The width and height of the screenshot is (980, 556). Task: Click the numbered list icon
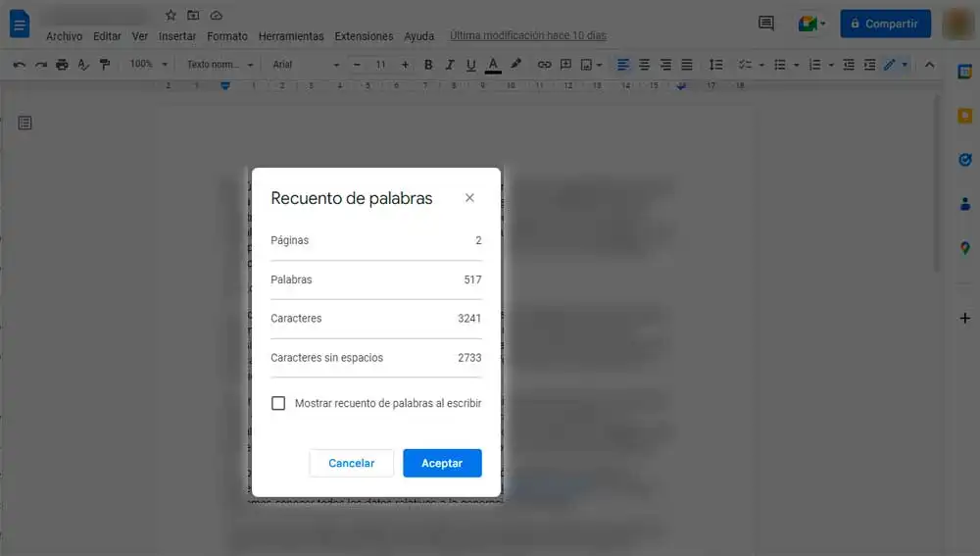[814, 65]
